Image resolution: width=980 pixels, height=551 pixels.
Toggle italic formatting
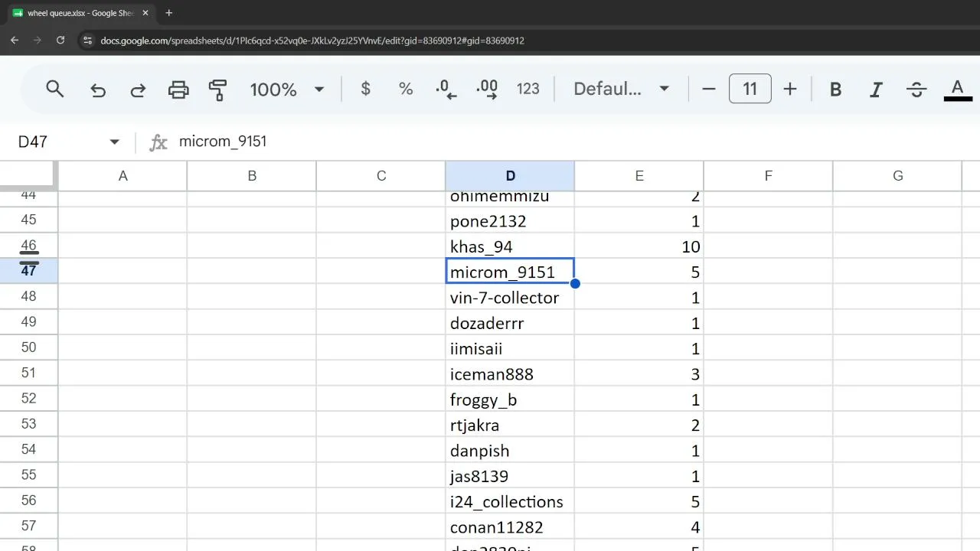876,90
